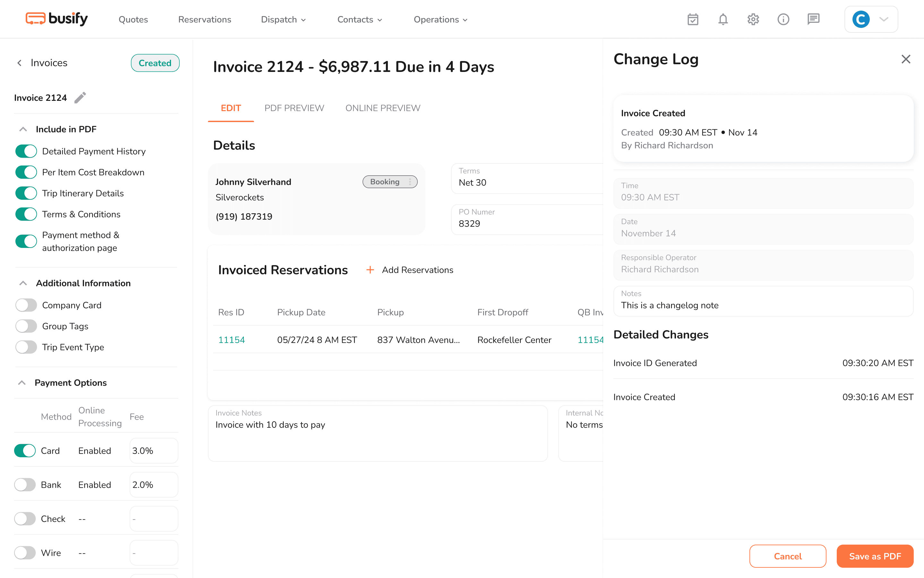
Task: Open QB invoice 11154 link
Action: (x=590, y=340)
